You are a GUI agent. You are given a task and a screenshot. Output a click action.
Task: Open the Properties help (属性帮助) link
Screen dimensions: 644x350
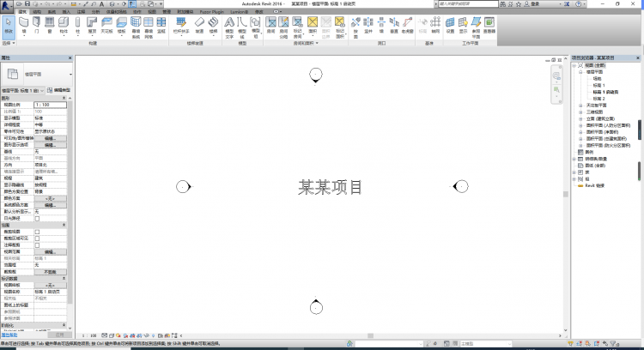[x=9, y=335]
